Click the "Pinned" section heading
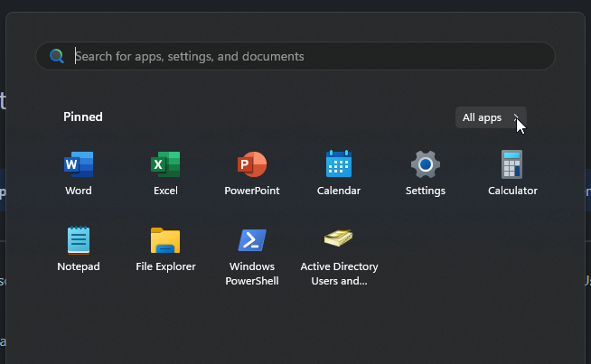The height and width of the screenshot is (364, 591). (x=83, y=117)
